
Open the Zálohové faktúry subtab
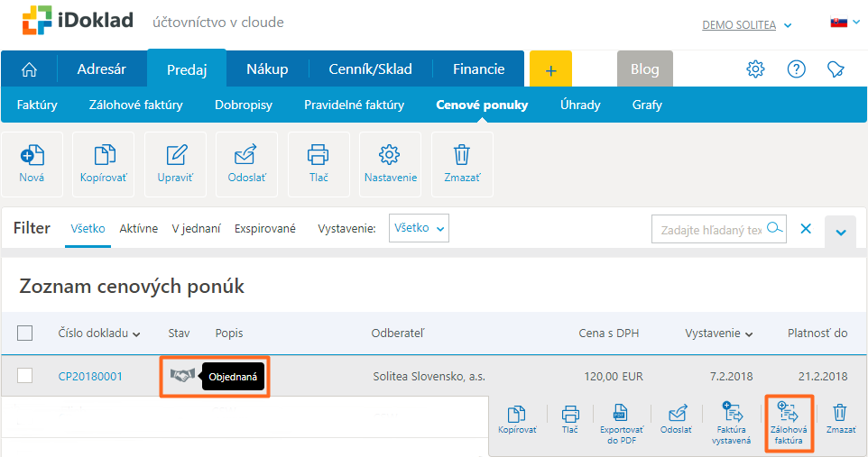(x=135, y=105)
